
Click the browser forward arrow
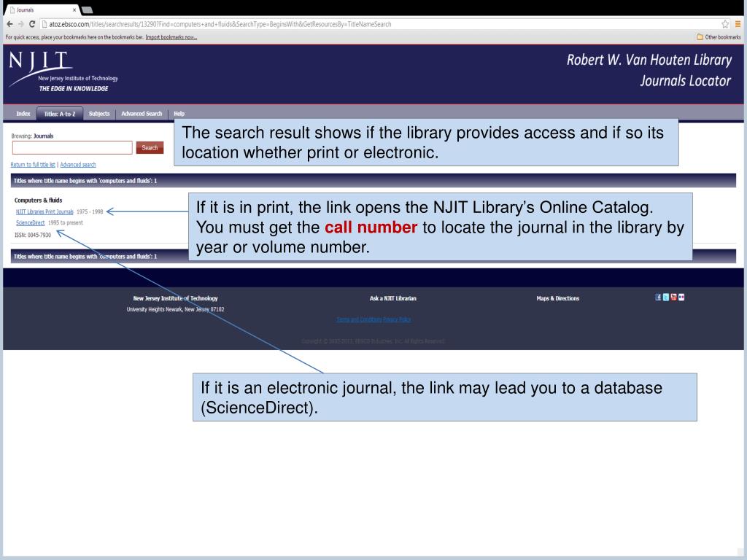(20, 24)
